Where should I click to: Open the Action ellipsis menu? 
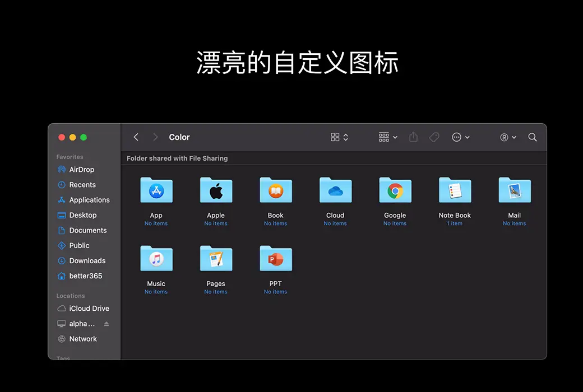(x=461, y=137)
